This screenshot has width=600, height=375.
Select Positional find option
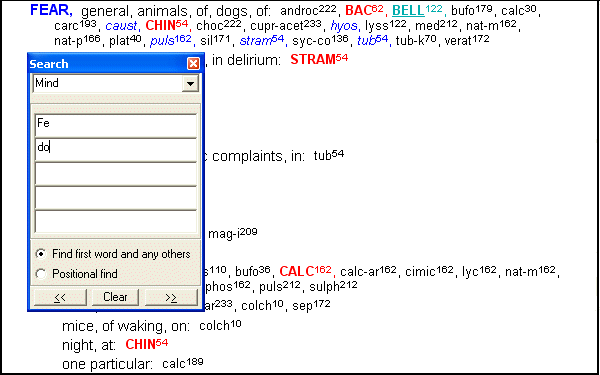coord(76,274)
